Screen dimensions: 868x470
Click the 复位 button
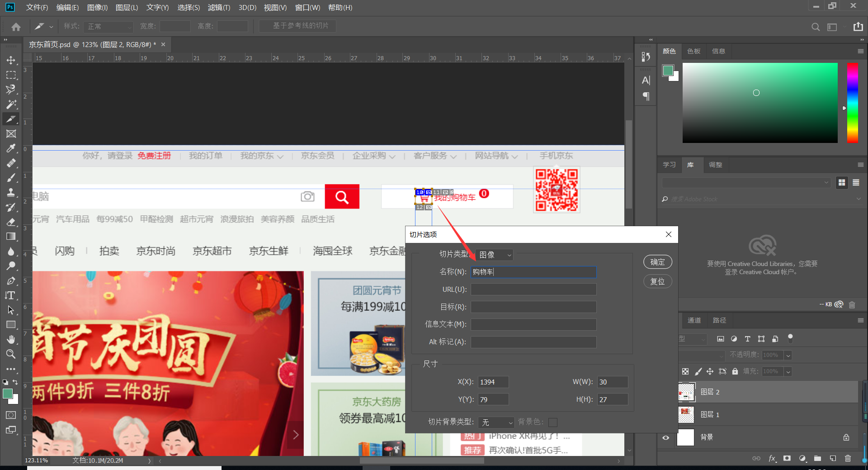657,281
